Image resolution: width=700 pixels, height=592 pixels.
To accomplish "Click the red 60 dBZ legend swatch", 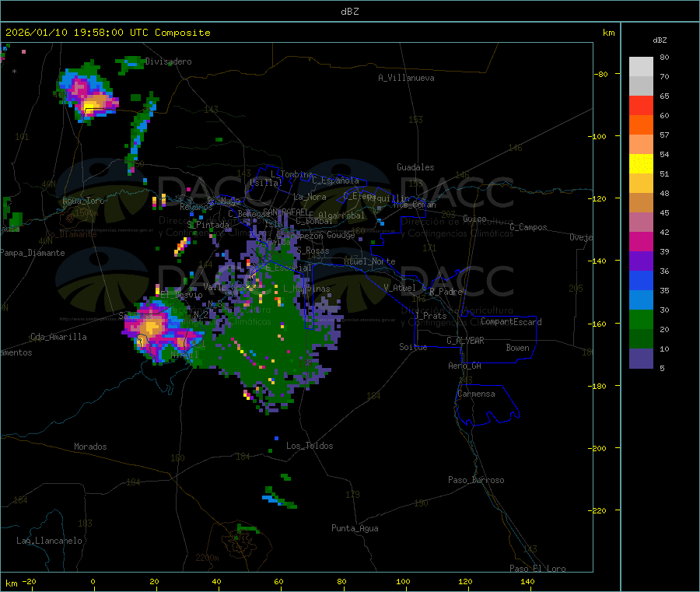I will [x=641, y=105].
